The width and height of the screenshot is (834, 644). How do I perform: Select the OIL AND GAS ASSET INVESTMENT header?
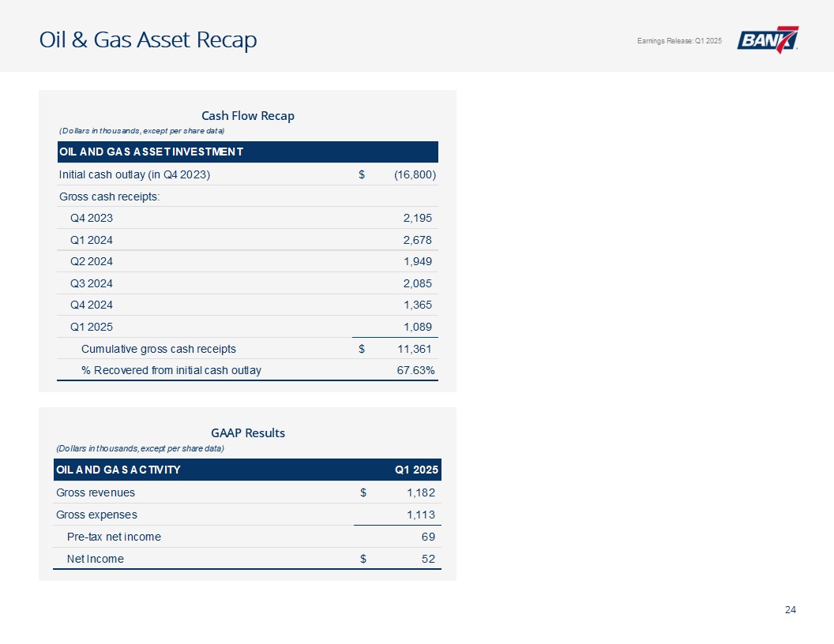[x=150, y=152]
